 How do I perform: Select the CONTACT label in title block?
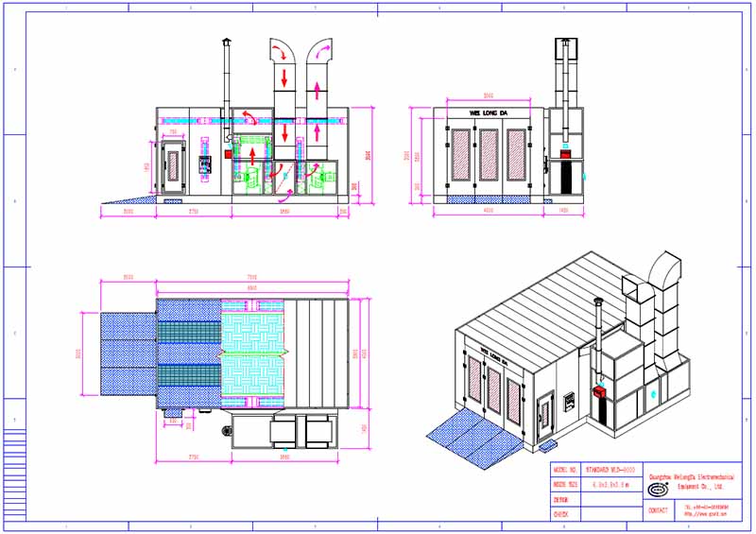point(658,509)
